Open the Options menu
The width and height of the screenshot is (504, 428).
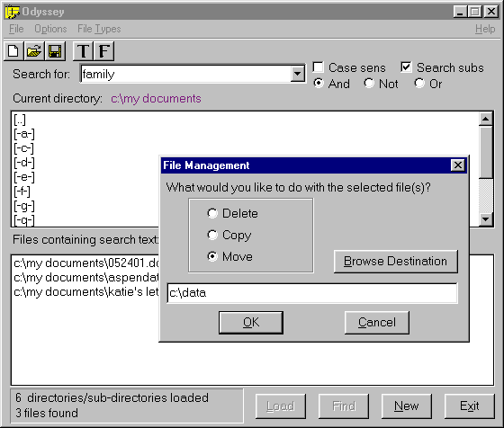click(50, 29)
